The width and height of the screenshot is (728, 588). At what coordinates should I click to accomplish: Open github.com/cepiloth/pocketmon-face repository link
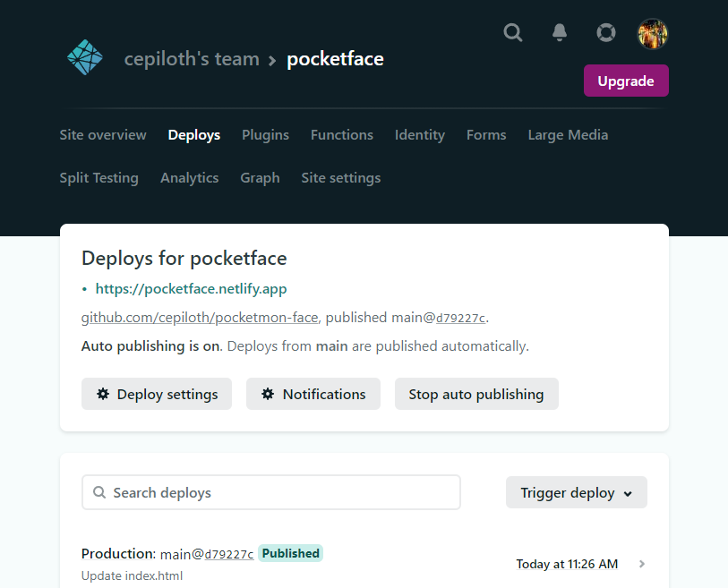tap(200, 318)
